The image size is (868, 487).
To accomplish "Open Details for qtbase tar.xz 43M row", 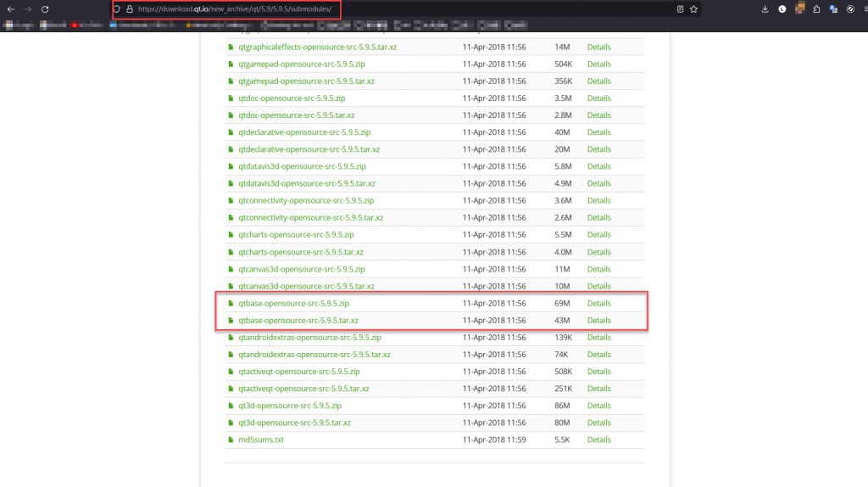I will (599, 320).
